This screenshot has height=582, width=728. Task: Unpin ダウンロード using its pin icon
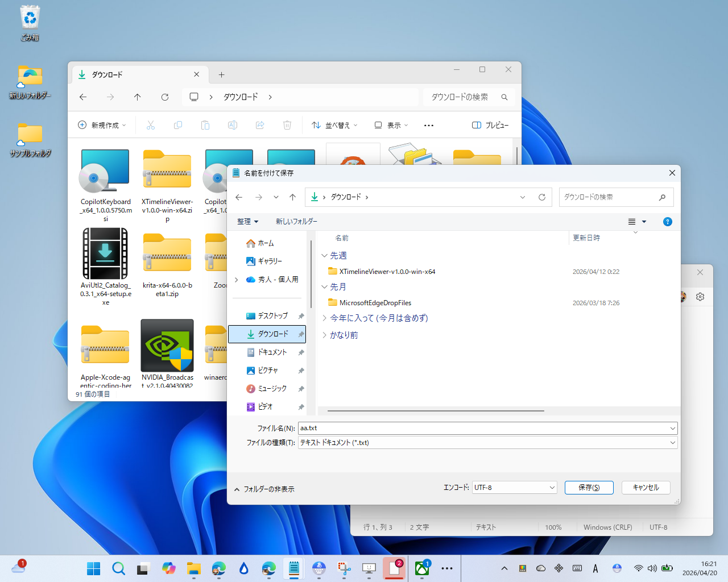(300, 334)
